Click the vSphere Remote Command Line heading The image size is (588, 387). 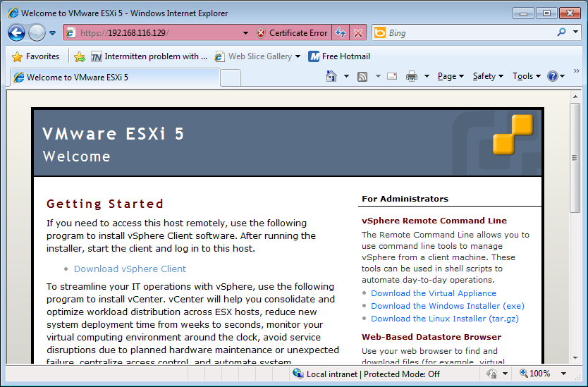tap(434, 221)
